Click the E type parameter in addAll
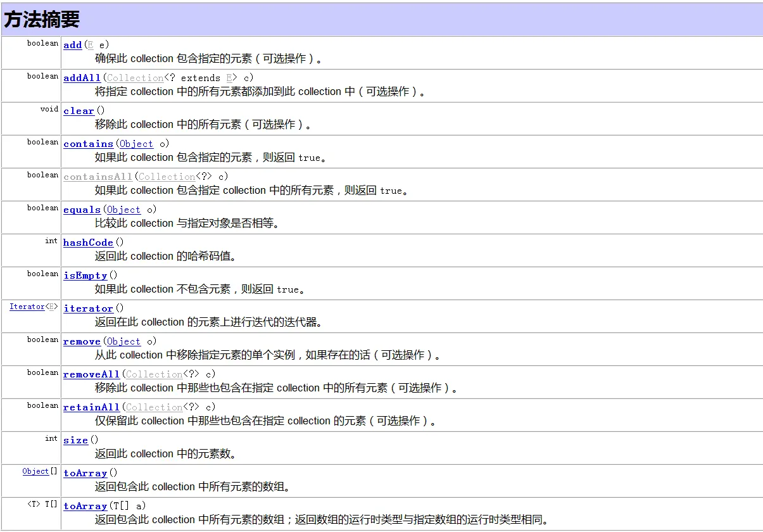Image resolution: width=763 pixels, height=532 pixels. tap(230, 78)
